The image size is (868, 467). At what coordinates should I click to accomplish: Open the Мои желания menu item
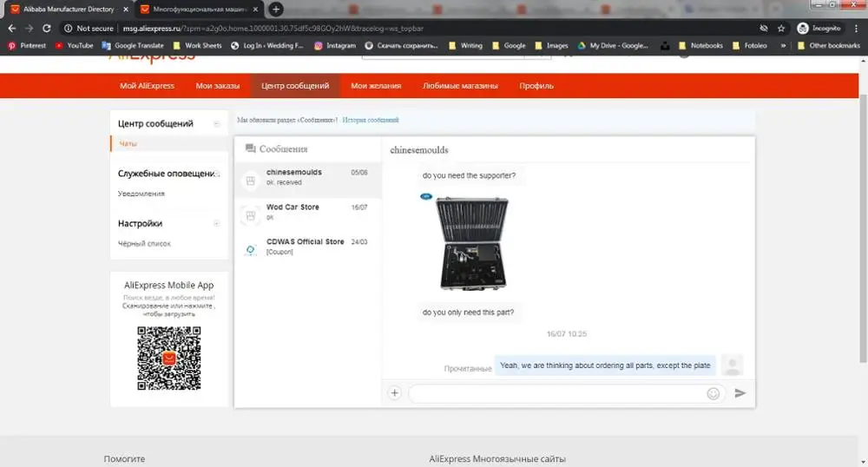tap(376, 86)
